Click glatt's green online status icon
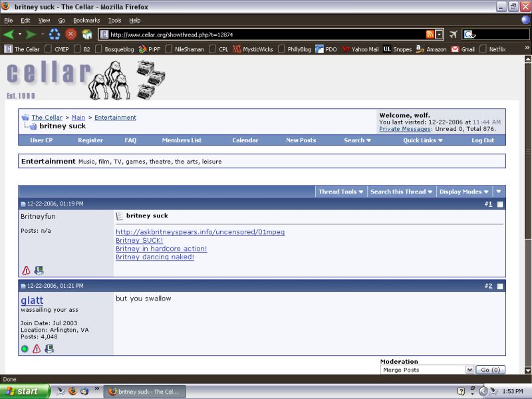This screenshot has width=532, height=399. pos(25,348)
